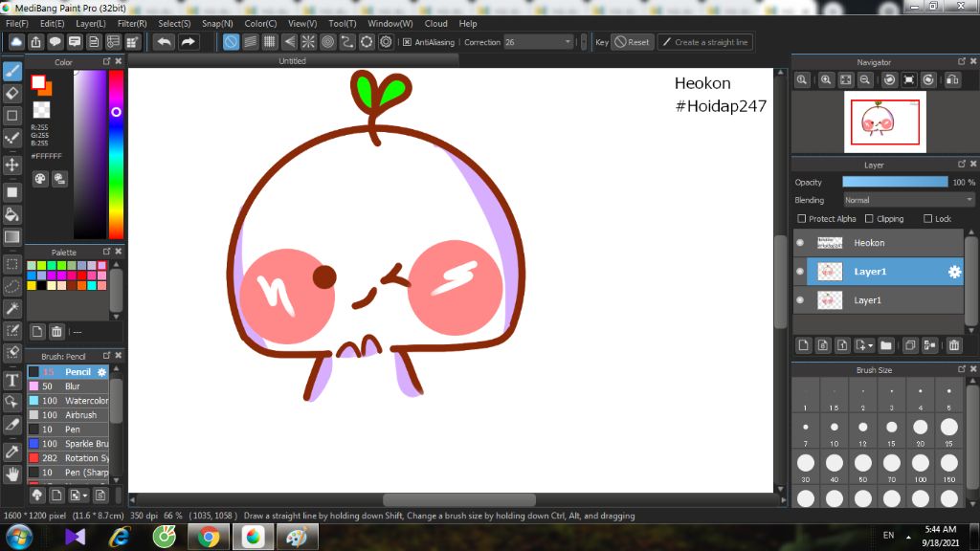Zoom in using Navigator magnifier plus
Screen dimensions: 980x551
(826, 80)
